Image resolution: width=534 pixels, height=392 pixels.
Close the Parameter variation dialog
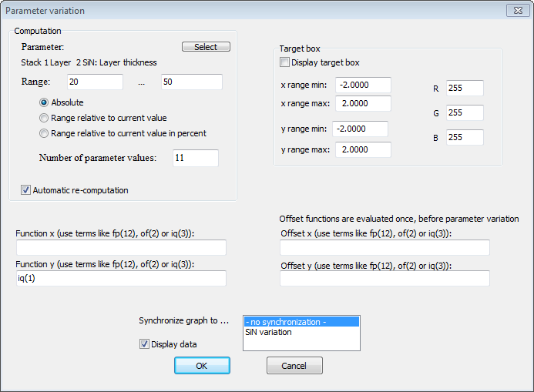click(x=518, y=11)
